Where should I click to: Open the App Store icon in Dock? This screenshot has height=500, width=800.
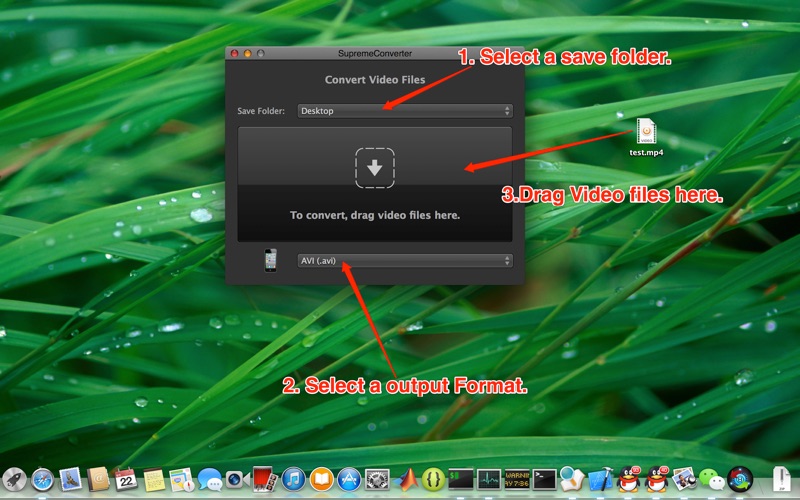coord(349,480)
